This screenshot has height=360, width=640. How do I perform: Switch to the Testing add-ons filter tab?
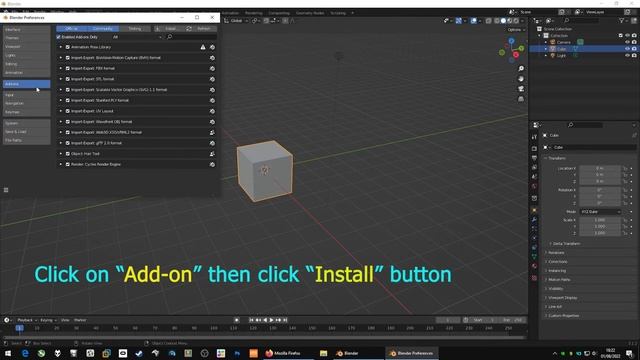coord(135,29)
